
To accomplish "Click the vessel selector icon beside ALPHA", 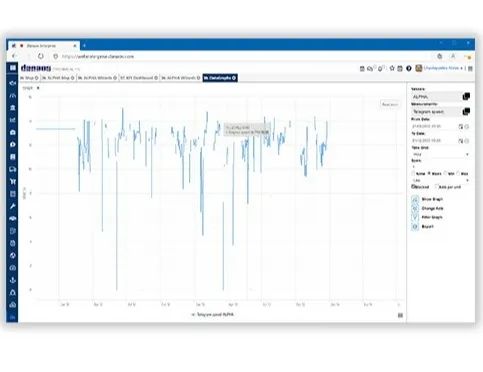I will [466, 97].
